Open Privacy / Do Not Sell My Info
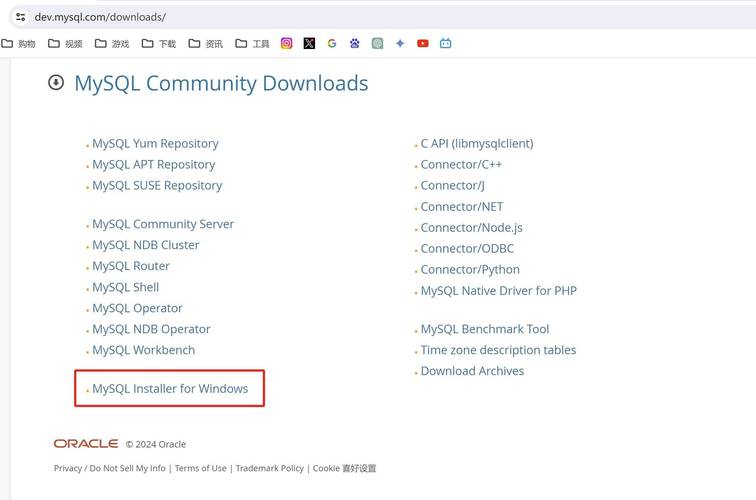The width and height of the screenshot is (756, 500). [x=109, y=468]
